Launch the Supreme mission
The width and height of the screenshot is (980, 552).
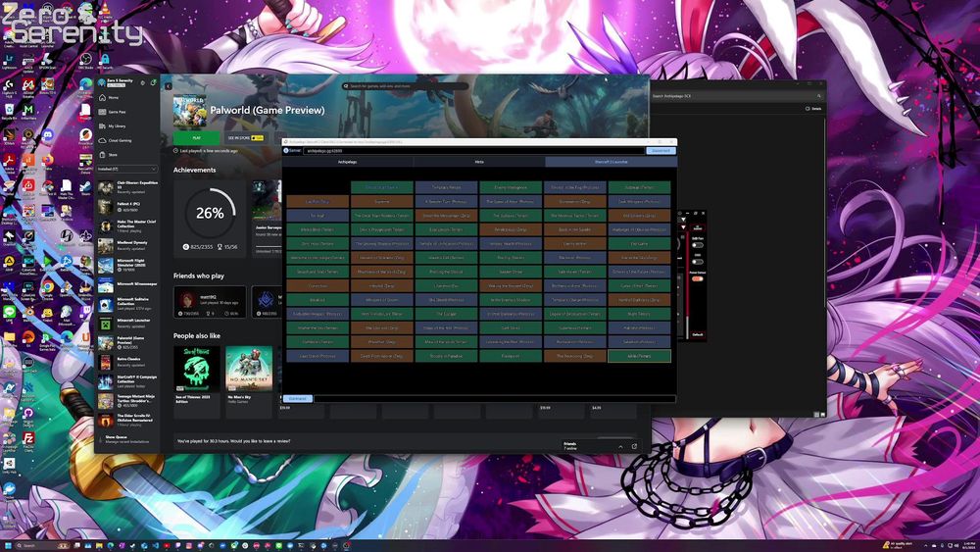(x=382, y=201)
